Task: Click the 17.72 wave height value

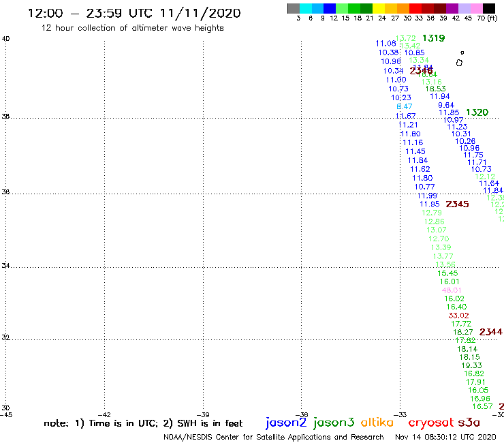Action: point(461,324)
